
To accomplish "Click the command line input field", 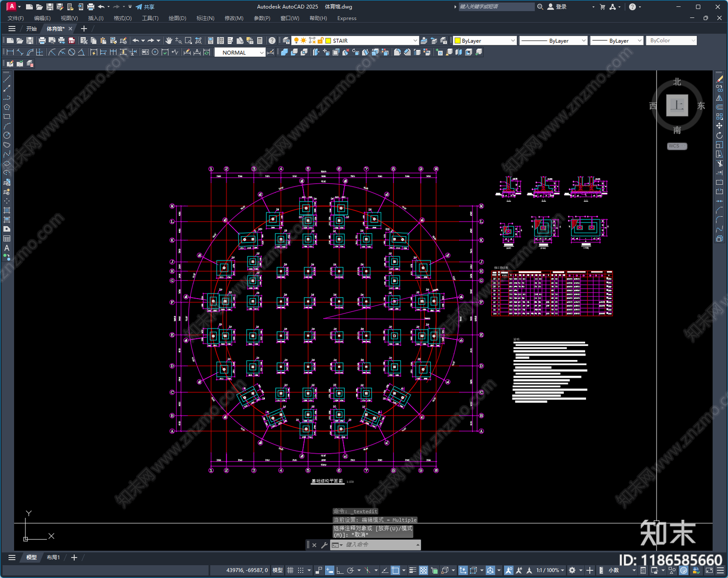I will 375,545.
